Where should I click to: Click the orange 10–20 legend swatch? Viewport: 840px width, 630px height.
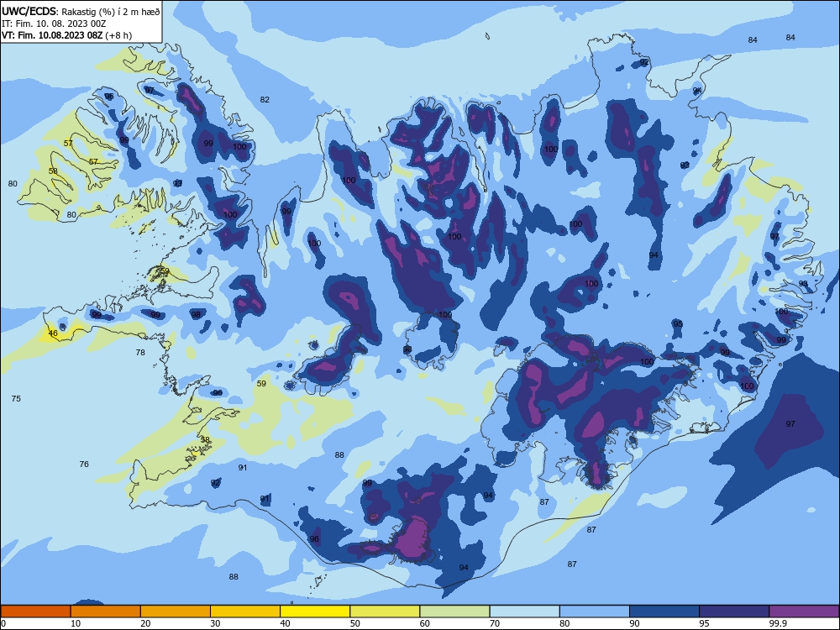106,612
